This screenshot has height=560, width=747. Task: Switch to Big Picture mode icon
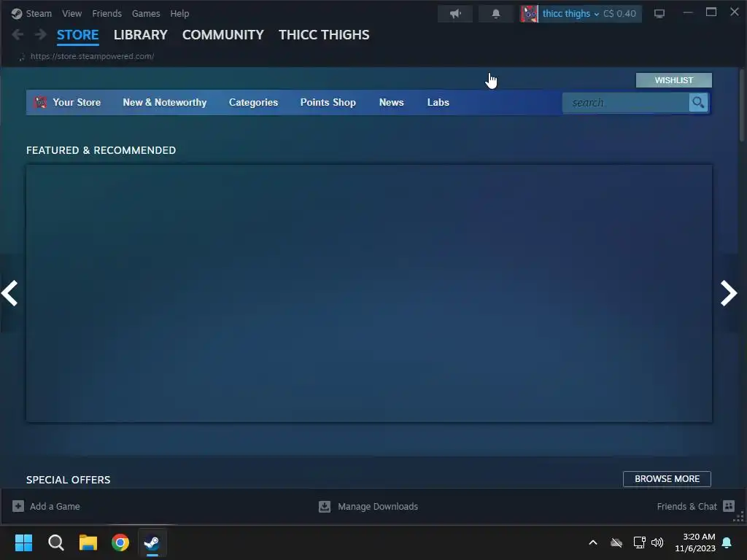[x=659, y=13]
